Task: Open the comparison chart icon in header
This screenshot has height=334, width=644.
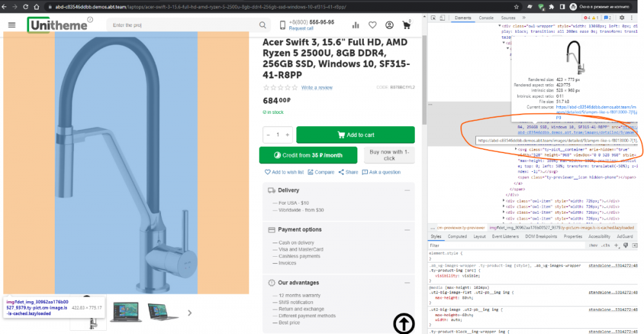Action: [x=355, y=25]
